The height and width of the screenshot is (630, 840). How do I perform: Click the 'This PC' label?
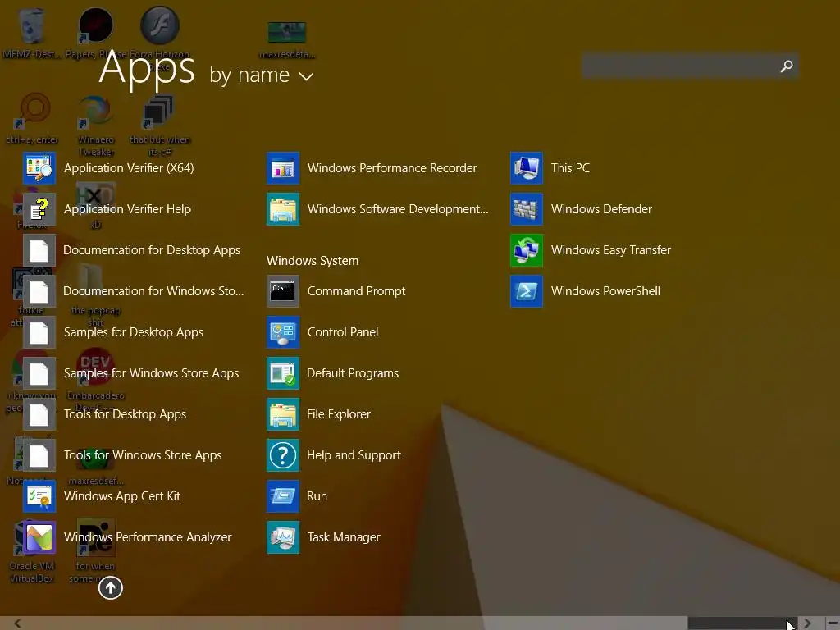[x=571, y=168]
